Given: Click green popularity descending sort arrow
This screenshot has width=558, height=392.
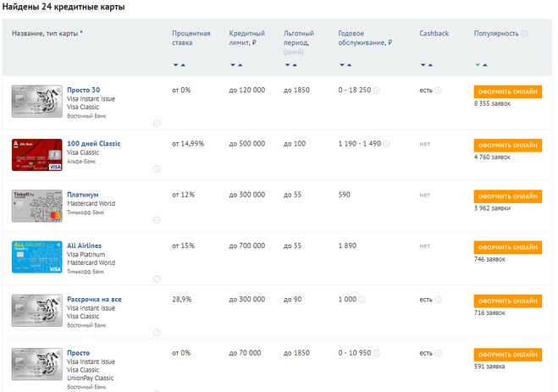Looking at the screenshot, I should click(x=478, y=65).
